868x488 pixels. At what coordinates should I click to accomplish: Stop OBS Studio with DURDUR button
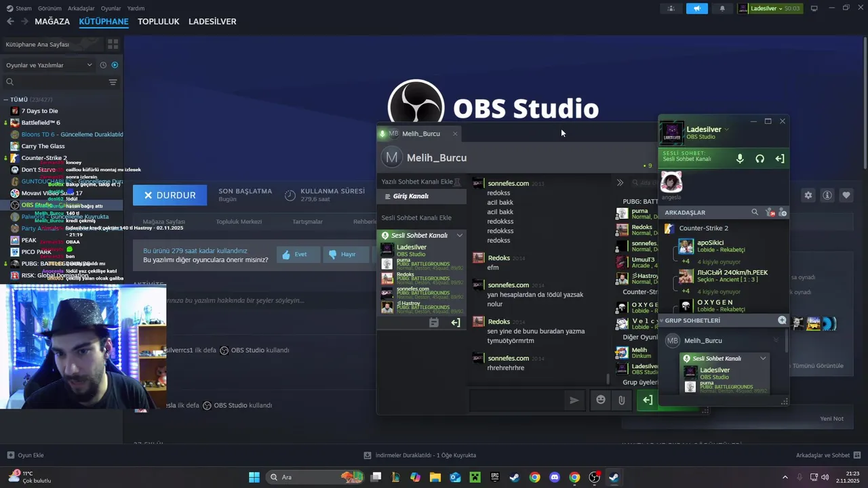[x=170, y=195]
